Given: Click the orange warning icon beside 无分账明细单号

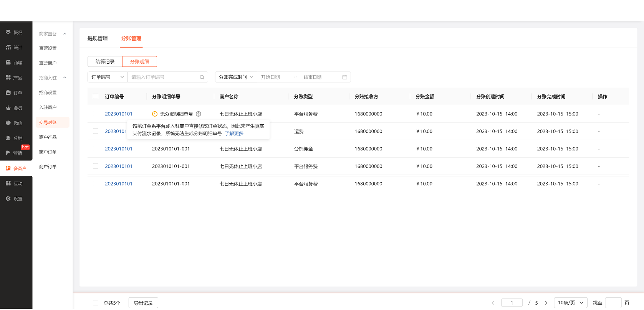Looking at the screenshot, I should [x=155, y=114].
